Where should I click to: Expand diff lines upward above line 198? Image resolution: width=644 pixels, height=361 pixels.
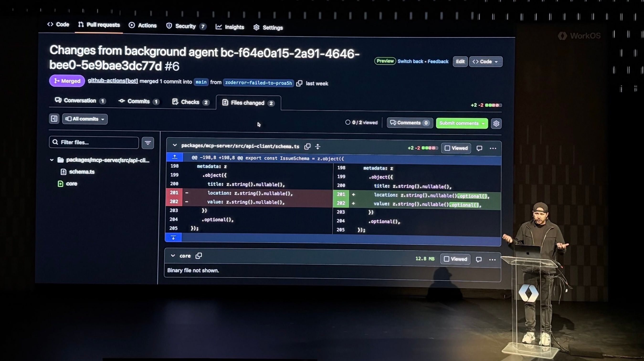click(x=174, y=157)
